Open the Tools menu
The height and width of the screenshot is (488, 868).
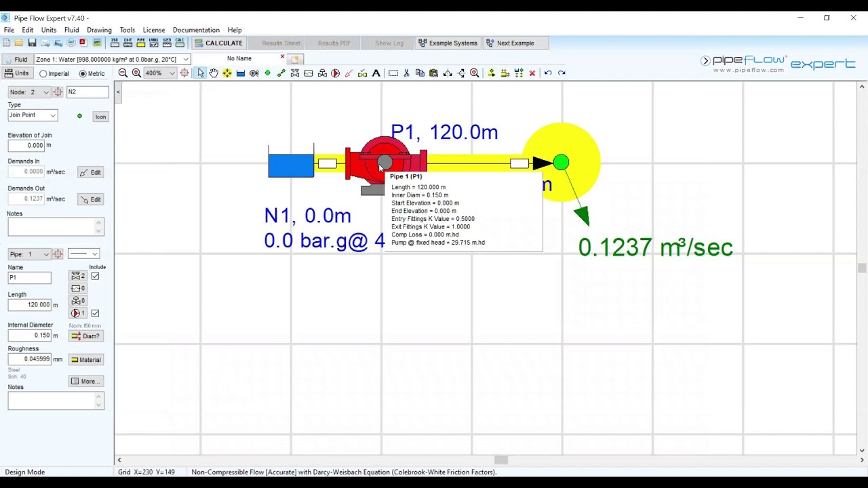click(x=127, y=30)
